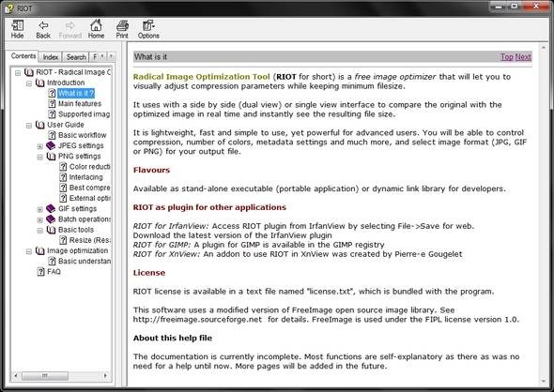Select the What is it ? topic
Viewport: 554px width, 392px height.
pos(76,93)
